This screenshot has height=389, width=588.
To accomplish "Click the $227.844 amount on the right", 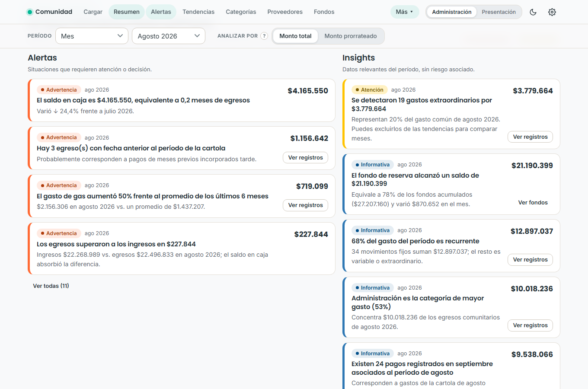I will click(311, 234).
